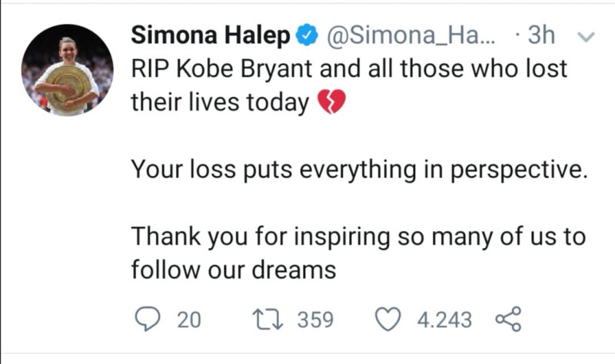The height and width of the screenshot is (364, 615).
Task: Like the tweet with the heart icon
Action: pos(388,319)
